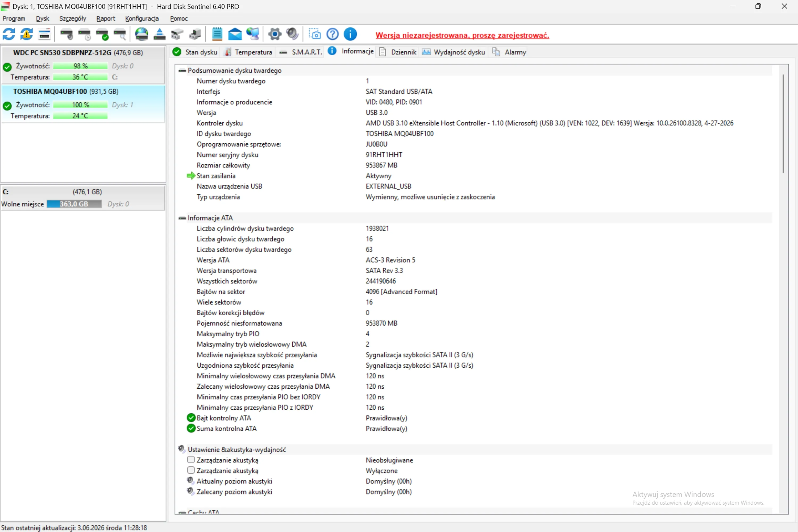This screenshot has width=798, height=532.
Task: Click green check icon beside Suma kontrolna ATA
Action: 191,428
